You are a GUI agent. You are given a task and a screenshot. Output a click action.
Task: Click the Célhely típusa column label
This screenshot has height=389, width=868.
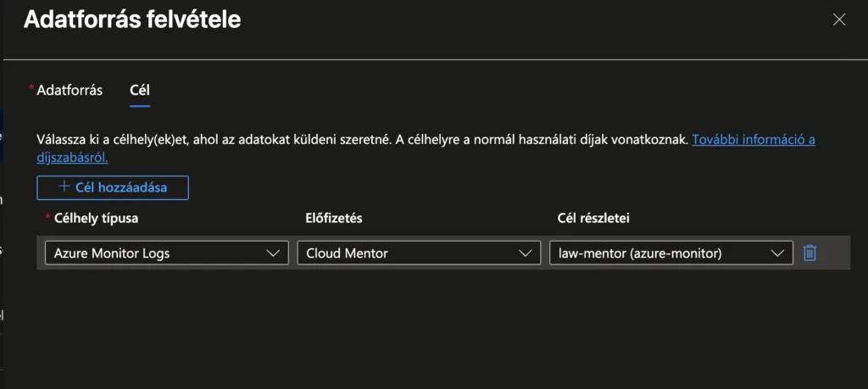pos(96,219)
